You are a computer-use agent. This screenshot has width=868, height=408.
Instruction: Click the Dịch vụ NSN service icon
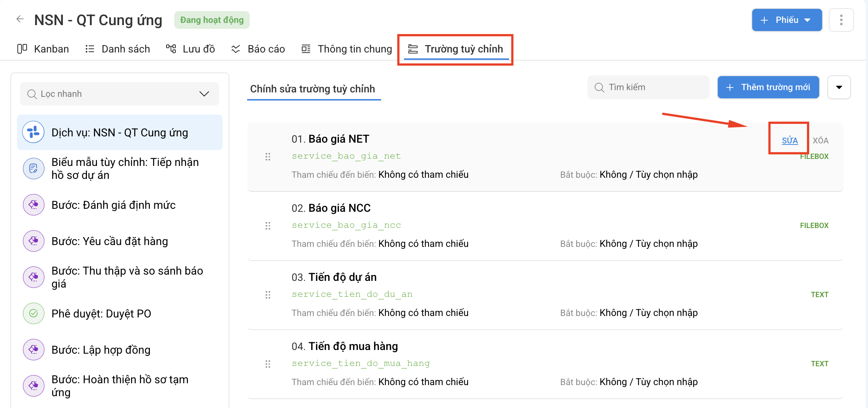tap(33, 132)
